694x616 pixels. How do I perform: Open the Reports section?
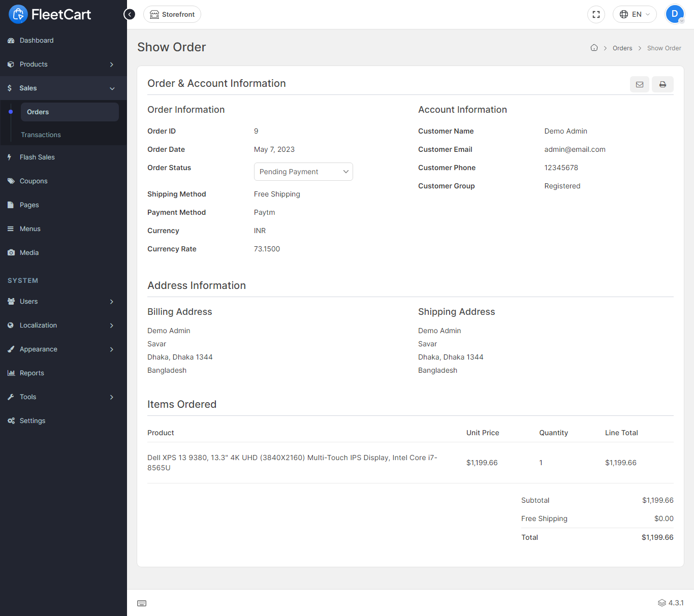click(64, 373)
